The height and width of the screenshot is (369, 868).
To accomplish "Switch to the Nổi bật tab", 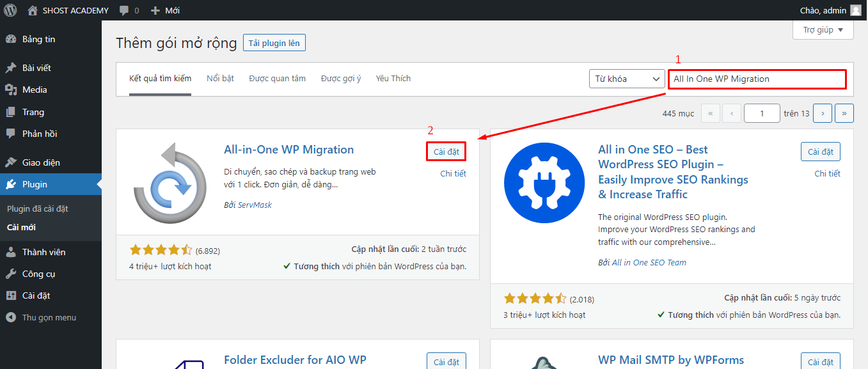I will [220, 77].
